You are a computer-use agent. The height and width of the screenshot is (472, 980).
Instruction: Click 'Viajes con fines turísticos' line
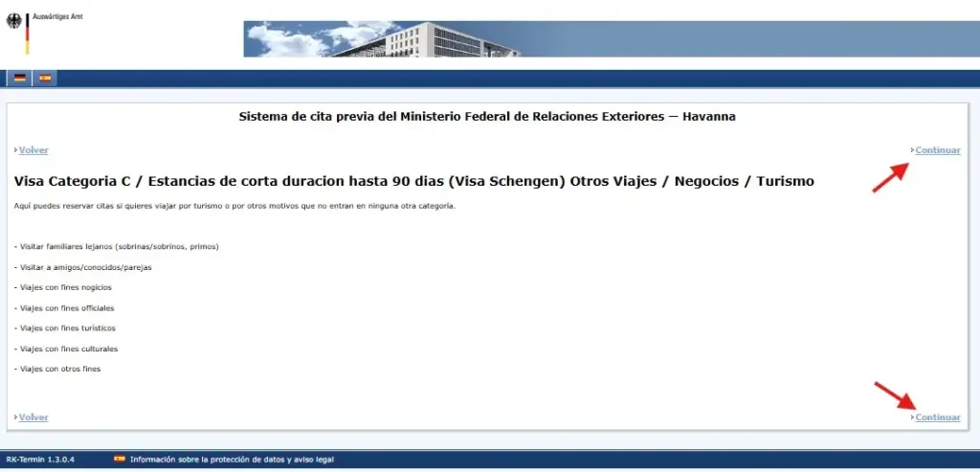coord(64,328)
